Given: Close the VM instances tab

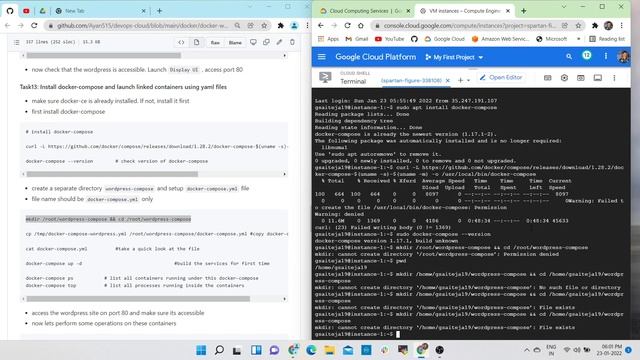Looking at the screenshot, I should pos(508,11).
